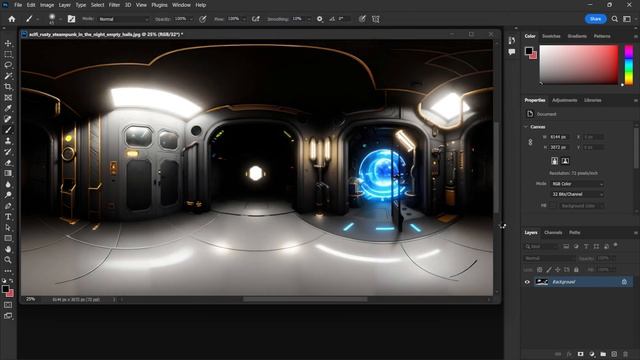
Task: Open the 32 Bits/Channel dropdown
Action: click(x=577, y=194)
